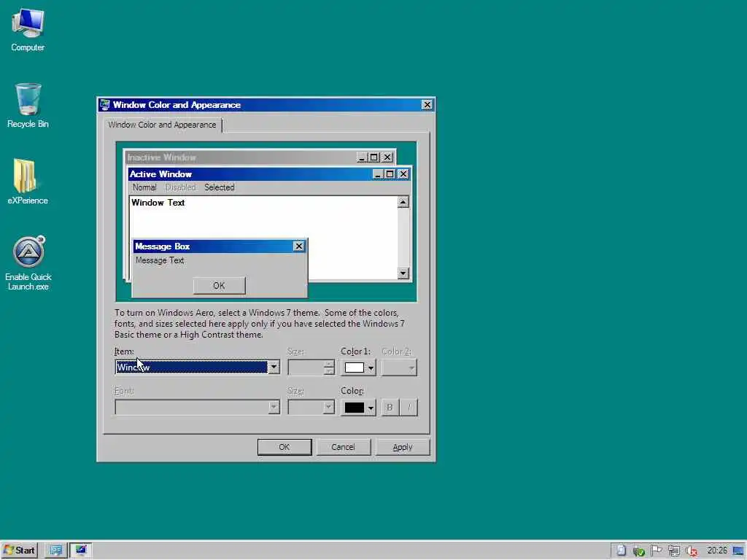Click the personalization window taskbar button
Viewport: 747px width, 560px height.
pos(81,551)
